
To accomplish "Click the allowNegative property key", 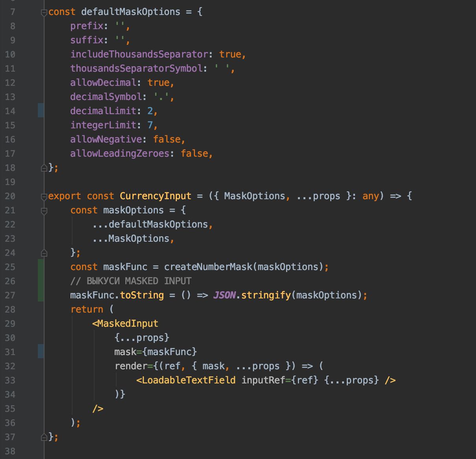I will click(x=106, y=139).
